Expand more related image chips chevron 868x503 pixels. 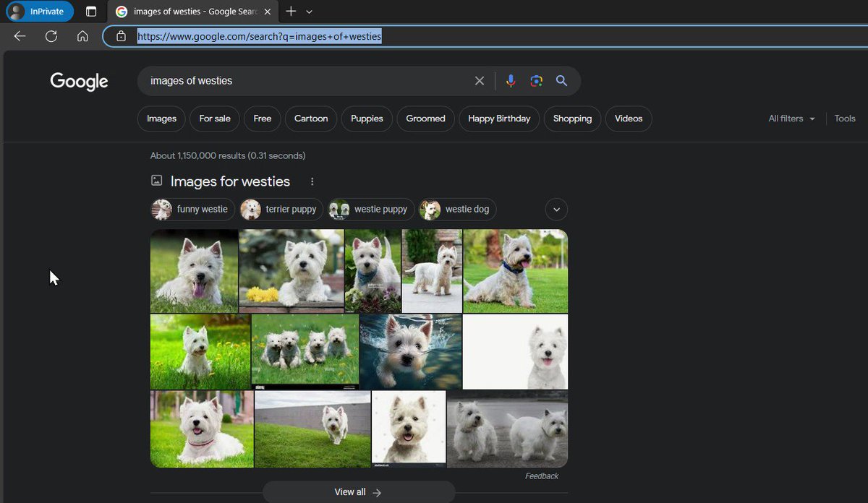pos(556,210)
